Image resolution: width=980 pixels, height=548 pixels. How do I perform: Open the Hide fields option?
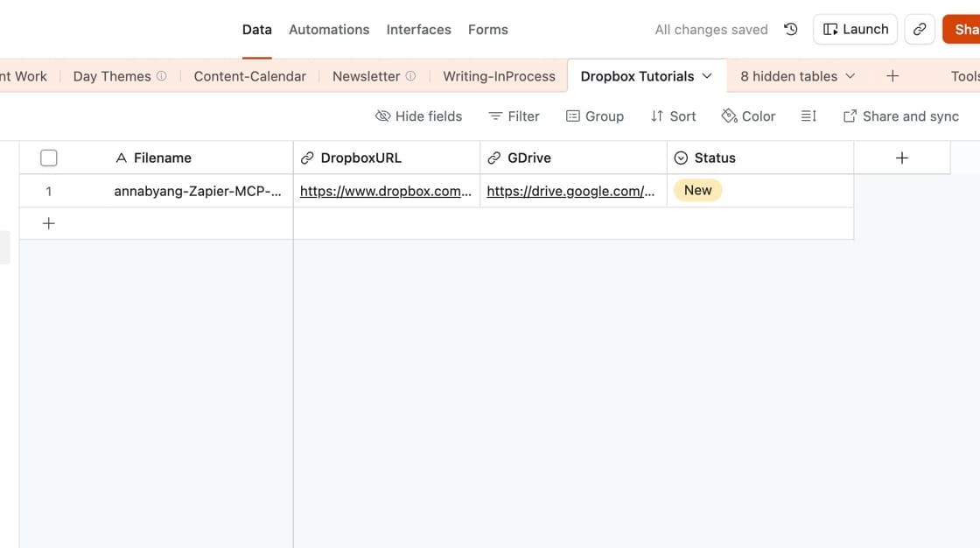point(419,116)
